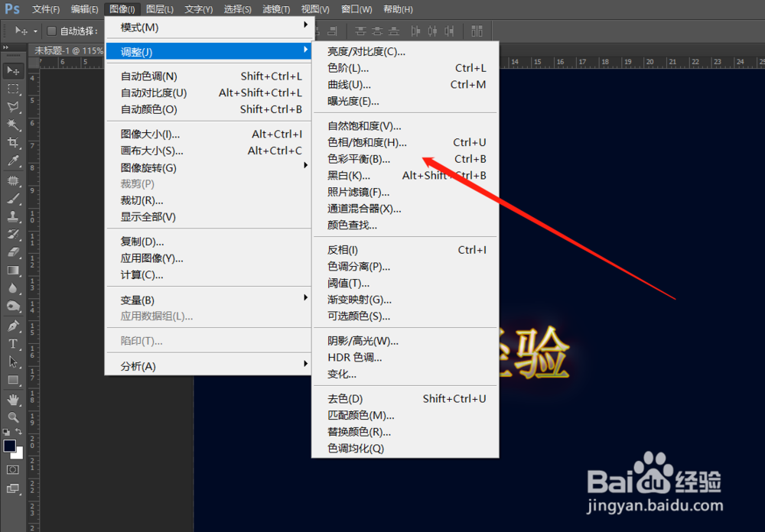The width and height of the screenshot is (765, 532).
Task: Select the Horizontal Type tool
Action: tap(14, 342)
